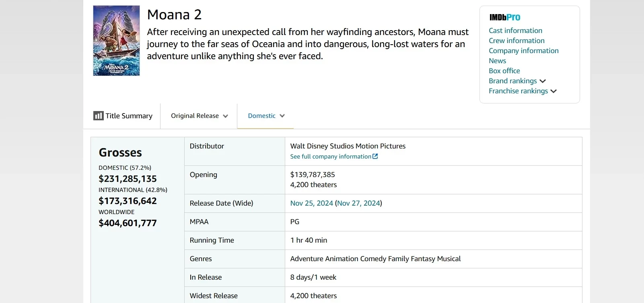This screenshot has width=644, height=303.
Task: Open the News link in IMDbPro panel
Action: (497, 61)
